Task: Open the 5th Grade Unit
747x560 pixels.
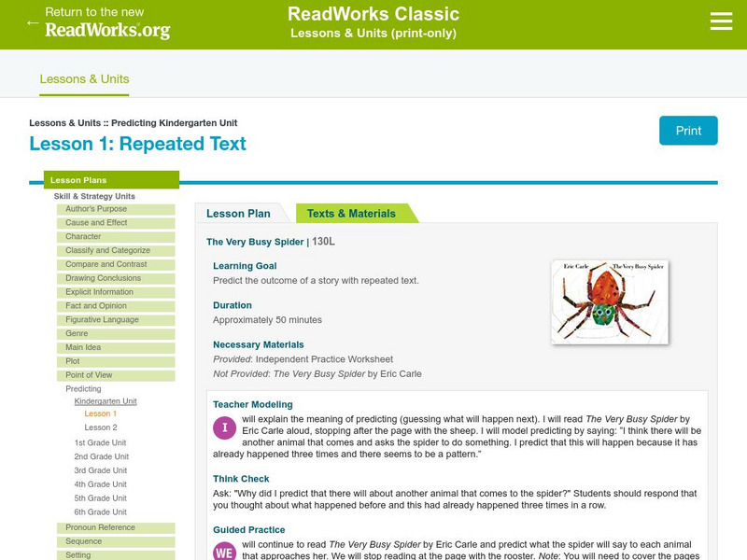Action: (x=101, y=498)
